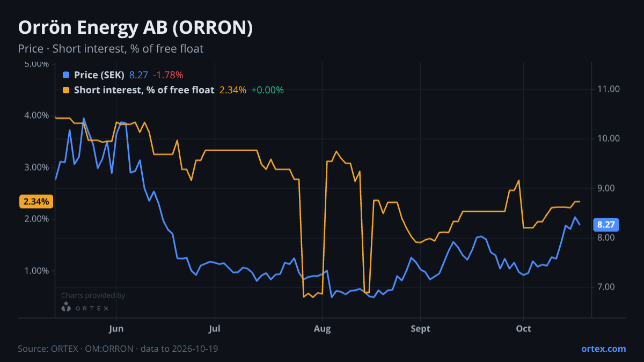Image resolution: width=644 pixels, height=362 pixels.
Task: Click the 'Orrön Energy AB (ORRON)' title
Action: pos(135,28)
